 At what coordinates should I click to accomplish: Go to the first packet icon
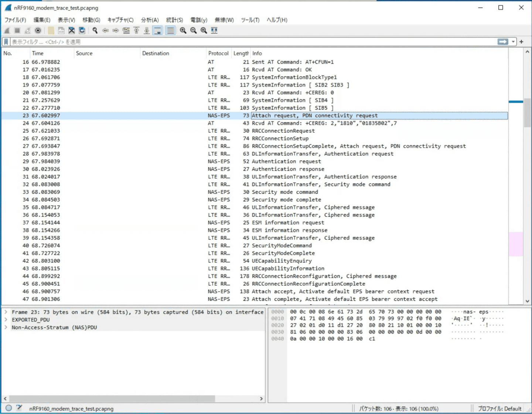click(136, 31)
